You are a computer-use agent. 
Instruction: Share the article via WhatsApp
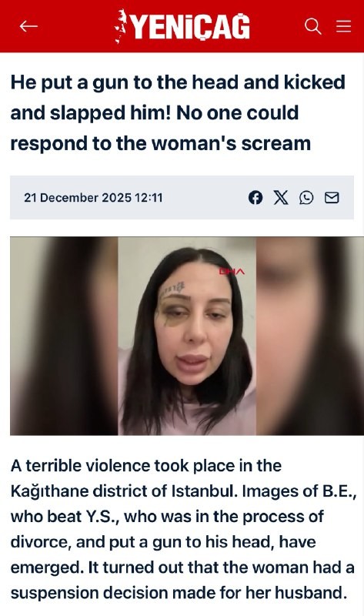306,197
